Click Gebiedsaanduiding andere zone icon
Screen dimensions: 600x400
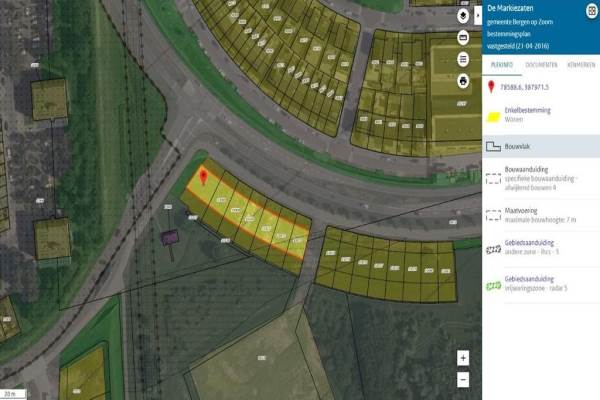point(493,250)
